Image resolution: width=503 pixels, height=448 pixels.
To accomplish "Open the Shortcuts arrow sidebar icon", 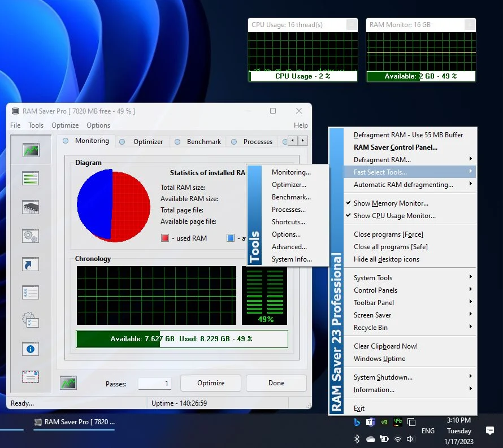I will pyautogui.click(x=31, y=264).
